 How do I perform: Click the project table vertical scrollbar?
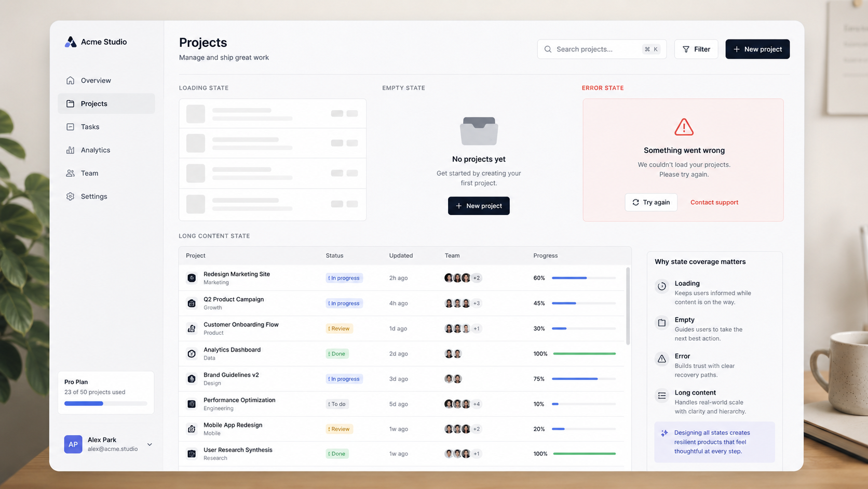628,306
